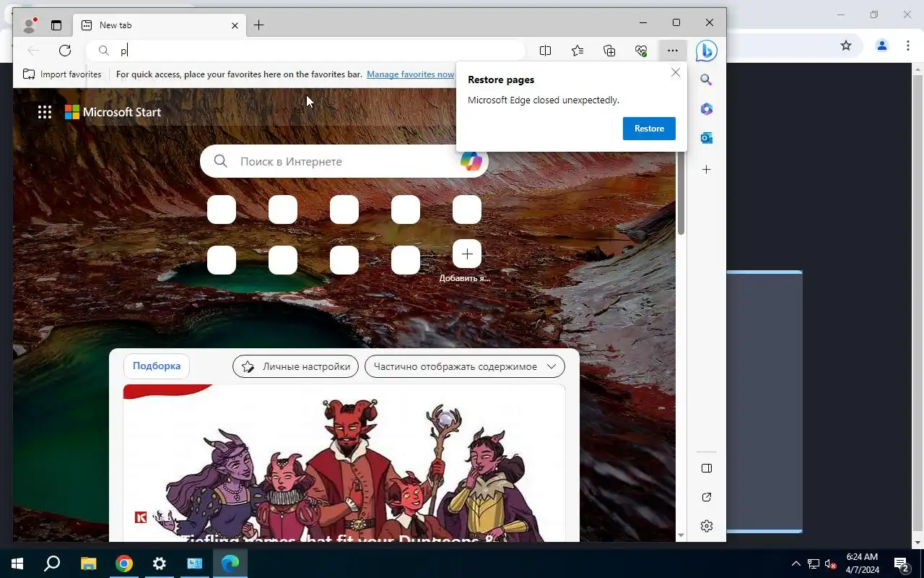
Task: Open Outlook in the Edge sidebar
Action: click(x=707, y=138)
